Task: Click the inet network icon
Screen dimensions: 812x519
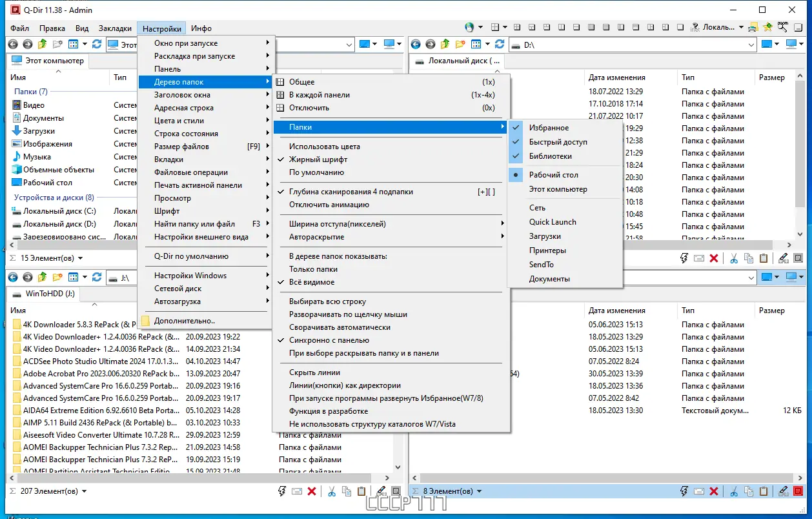Action: (695, 27)
